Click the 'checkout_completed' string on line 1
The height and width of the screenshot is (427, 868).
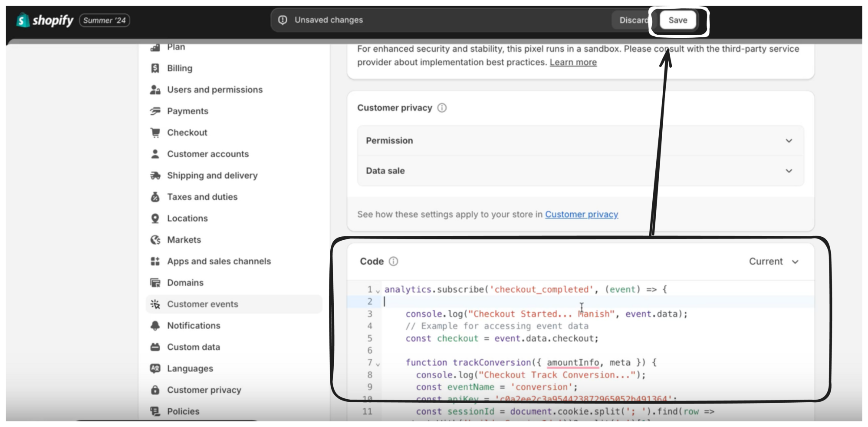coord(541,289)
